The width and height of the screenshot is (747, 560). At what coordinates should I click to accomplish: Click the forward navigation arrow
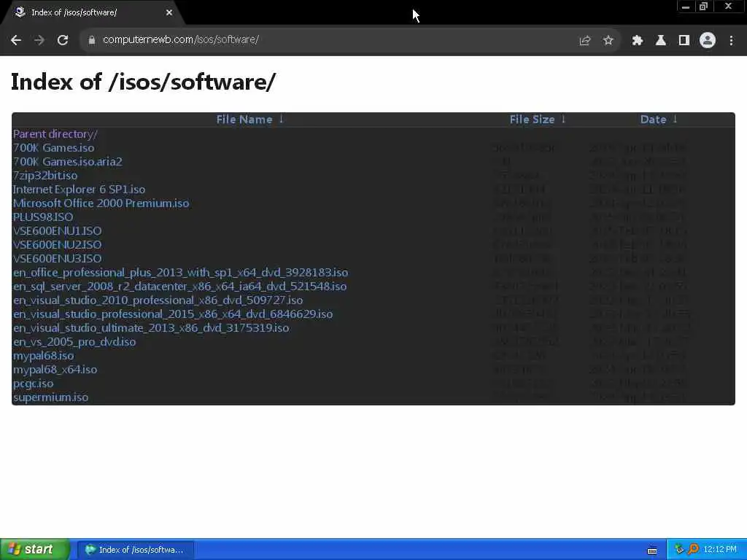pos(39,40)
